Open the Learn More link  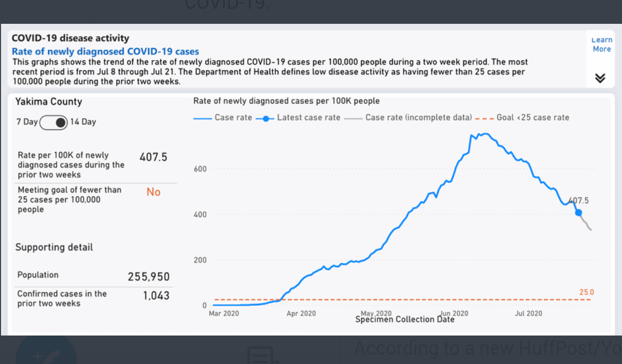pos(602,45)
